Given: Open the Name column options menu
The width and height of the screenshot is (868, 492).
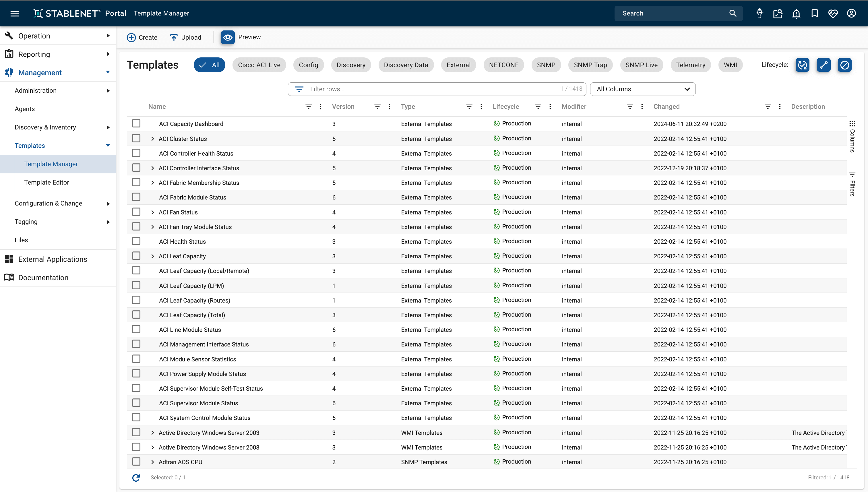Looking at the screenshot, I should [x=321, y=107].
